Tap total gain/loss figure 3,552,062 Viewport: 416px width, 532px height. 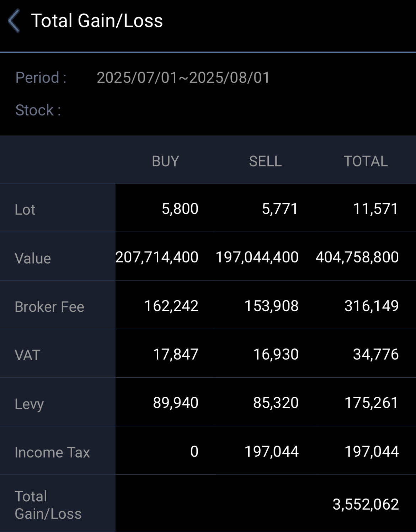click(366, 504)
